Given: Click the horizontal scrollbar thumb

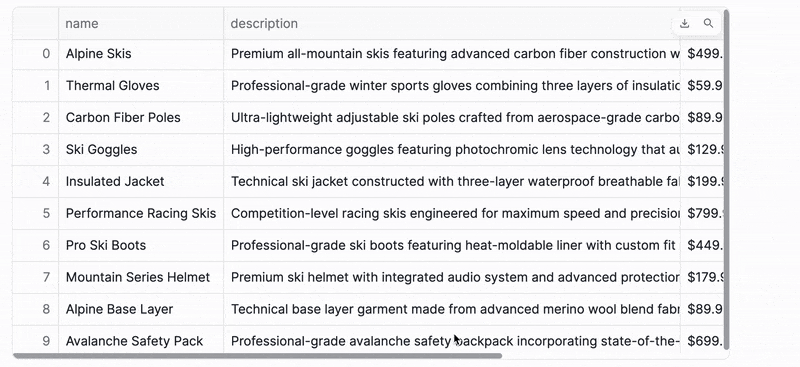Looking at the screenshot, I should coord(258,355).
